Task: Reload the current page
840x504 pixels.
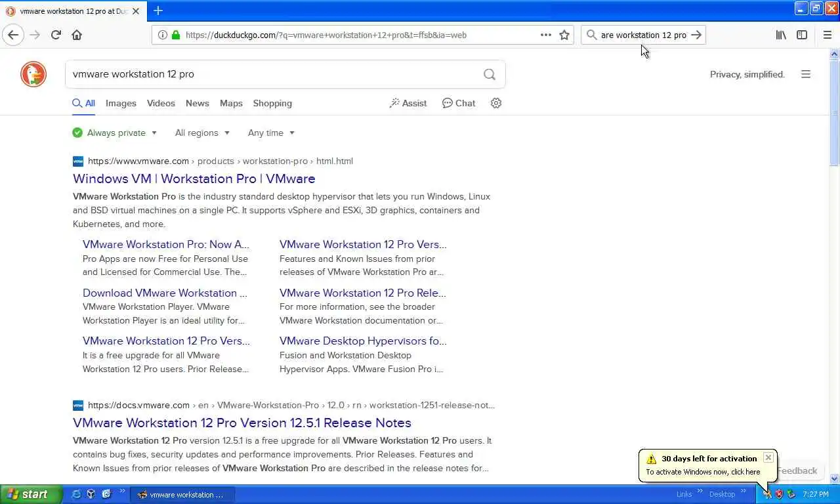Action: click(x=56, y=35)
